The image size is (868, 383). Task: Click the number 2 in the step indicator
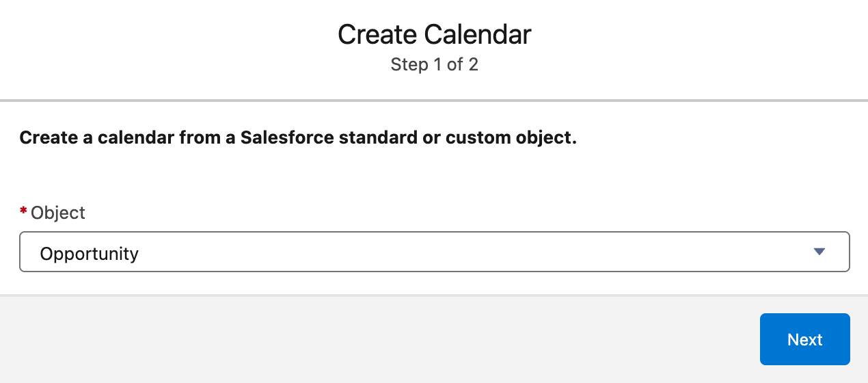pos(473,65)
